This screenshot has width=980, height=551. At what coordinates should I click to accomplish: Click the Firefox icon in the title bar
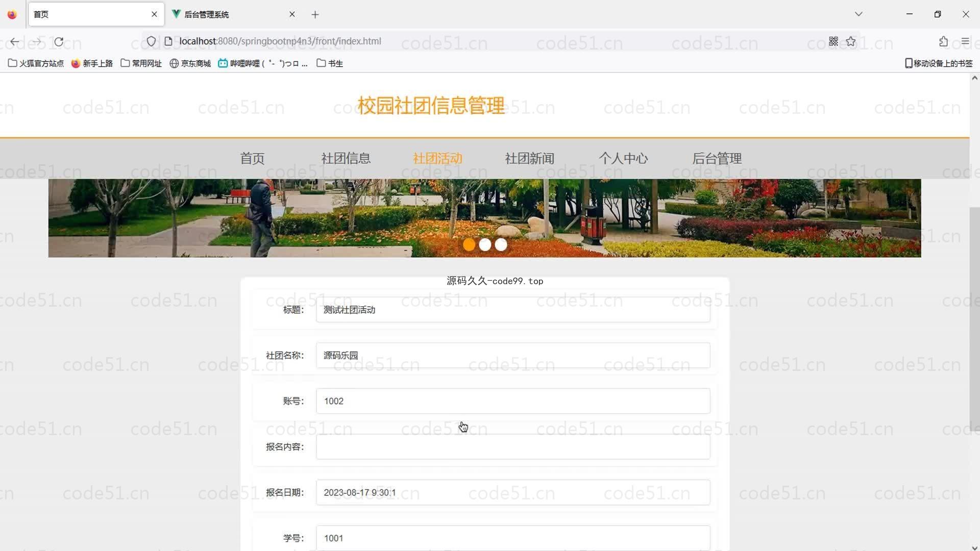tap(12, 14)
